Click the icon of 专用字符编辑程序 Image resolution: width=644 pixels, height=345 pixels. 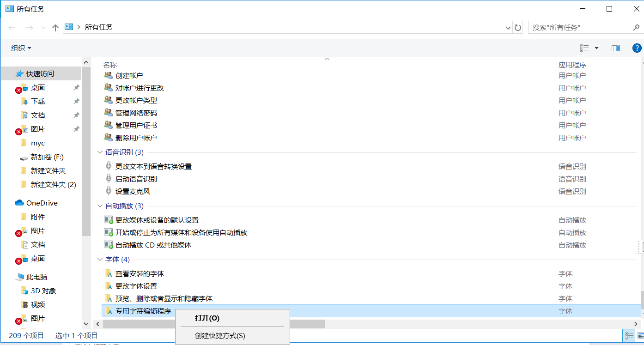(x=109, y=311)
